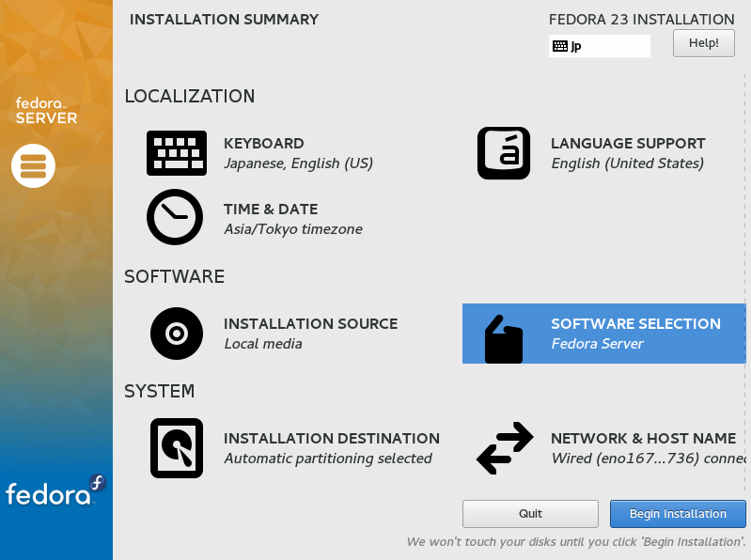Open Installation Destination hard drive icon

pyautogui.click(x=177, y=448)
